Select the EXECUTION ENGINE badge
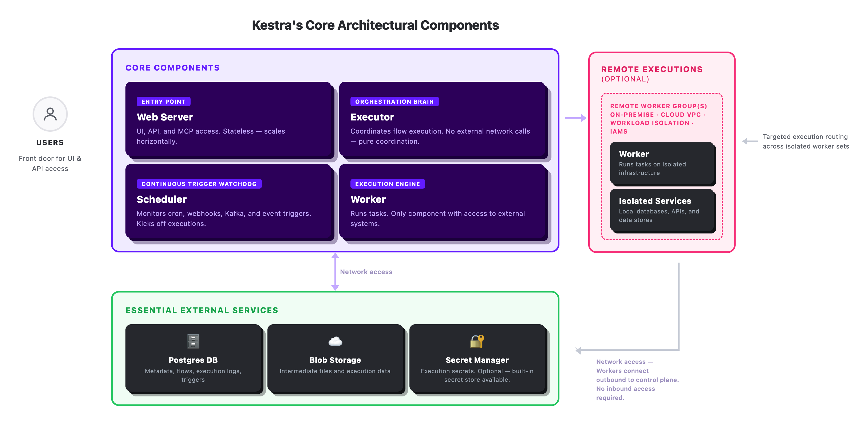 388,184
